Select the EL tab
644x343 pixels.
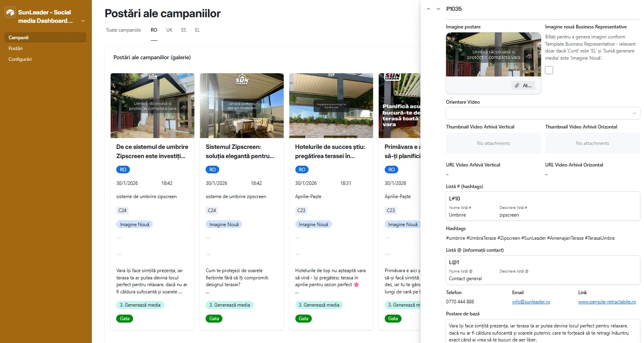tap(197, 30)
